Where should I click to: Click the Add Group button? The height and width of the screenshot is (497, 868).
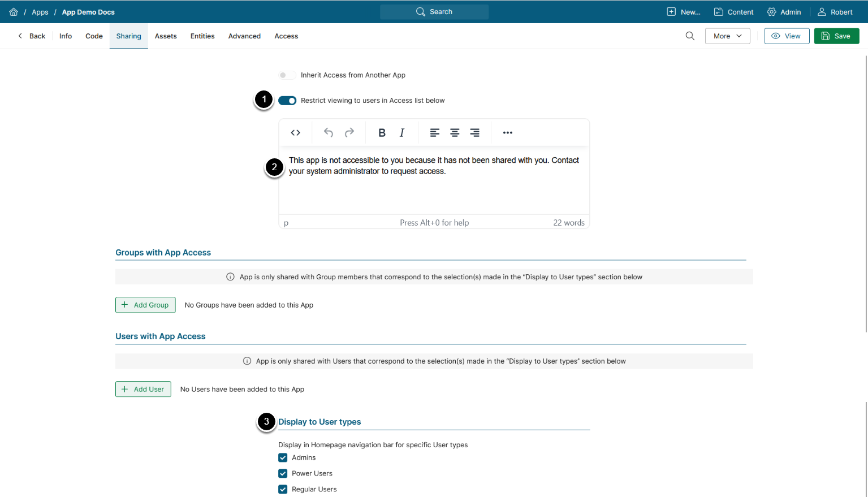pyautogui.click(x=145, y=305)
